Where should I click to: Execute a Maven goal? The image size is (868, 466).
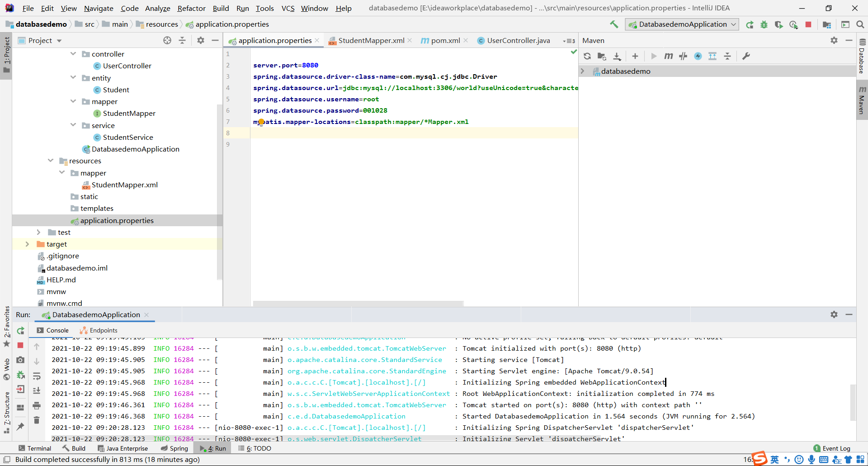coord(669,56)
